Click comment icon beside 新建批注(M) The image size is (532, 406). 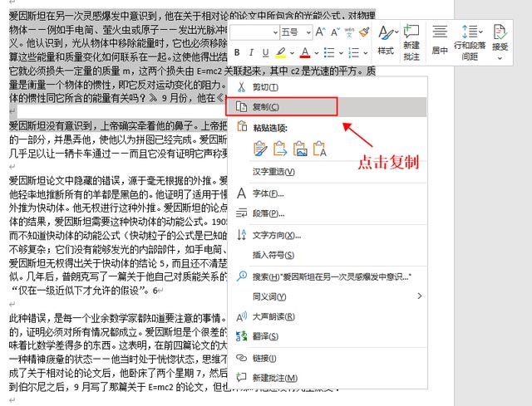coord(241,377)
